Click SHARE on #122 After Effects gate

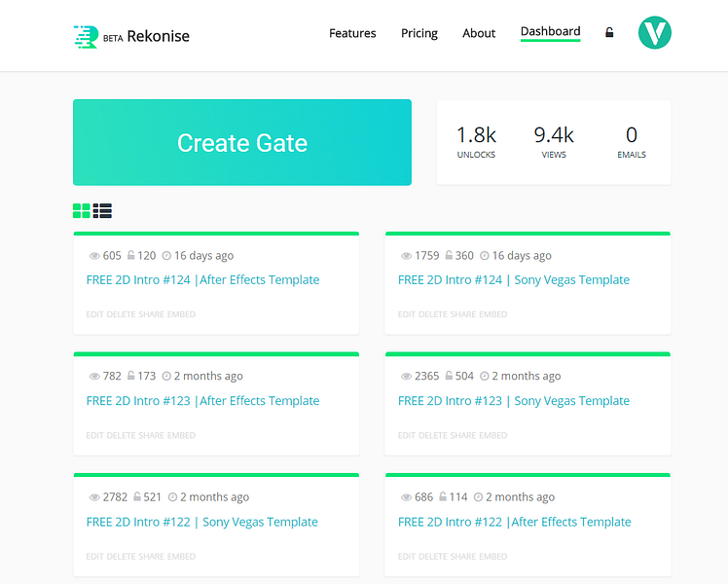click(x=463, y=556)
